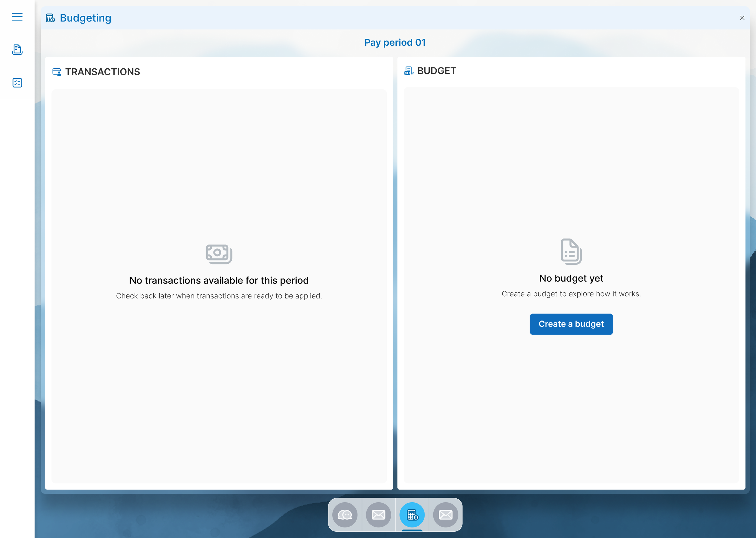Viewport: 756px width, 538px height.
Task: Open the first mail envelope in dock
Action: pyautogui.click(x=378, y=515)
